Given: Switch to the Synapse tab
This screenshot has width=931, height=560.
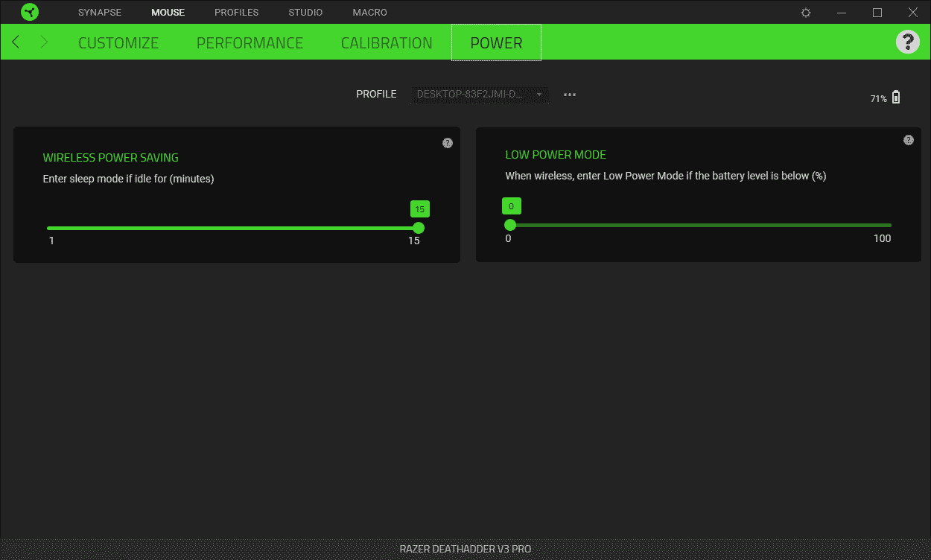Looking at the screenshot, I should pyautogui.click(x=100, y=13).
